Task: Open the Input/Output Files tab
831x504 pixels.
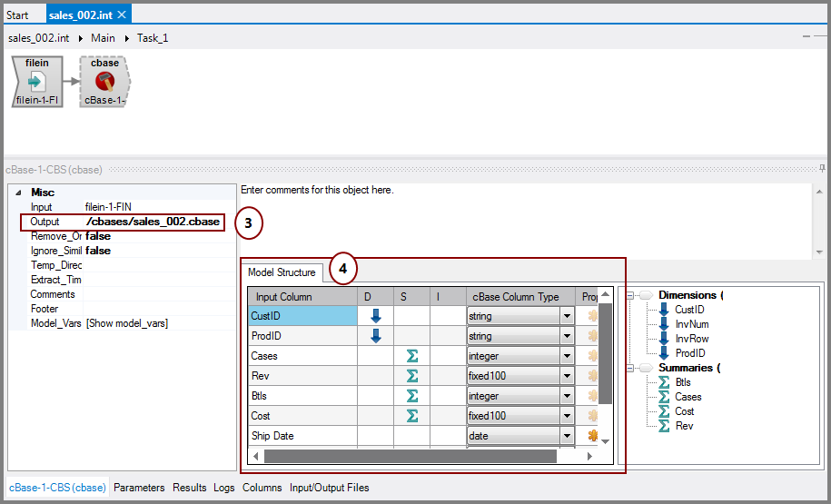Action: 329,488
